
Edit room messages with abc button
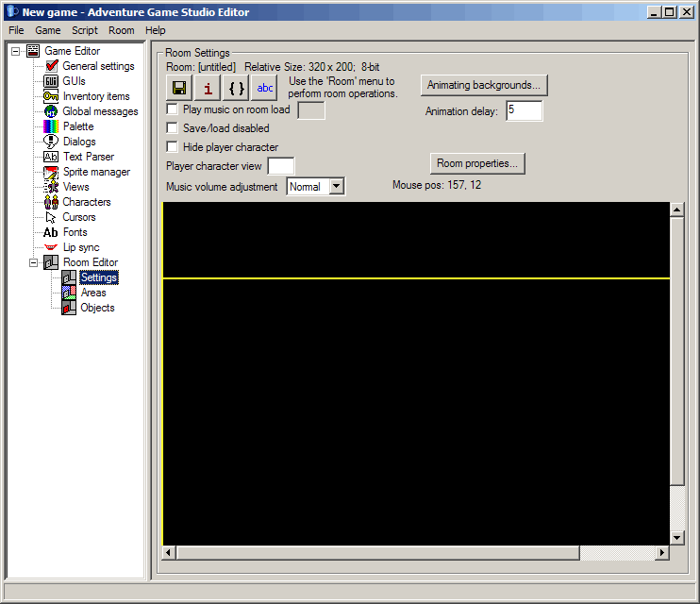[x=264, y=88]
